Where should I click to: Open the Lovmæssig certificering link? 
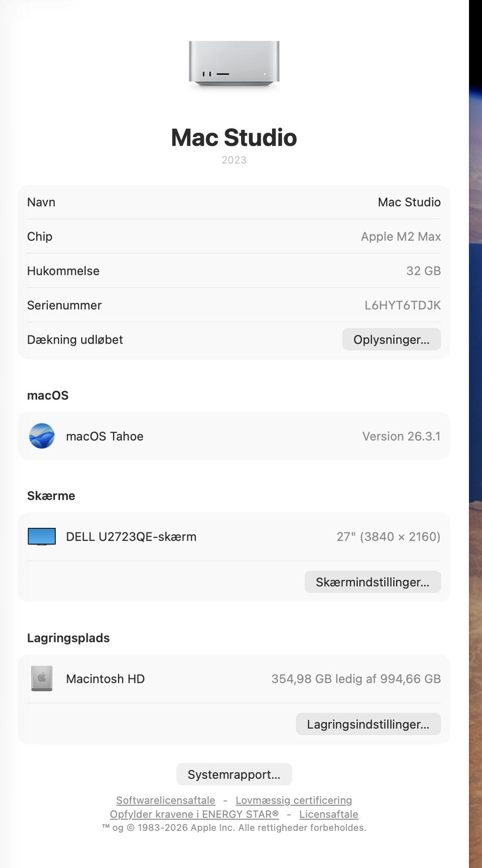point(294,800)
